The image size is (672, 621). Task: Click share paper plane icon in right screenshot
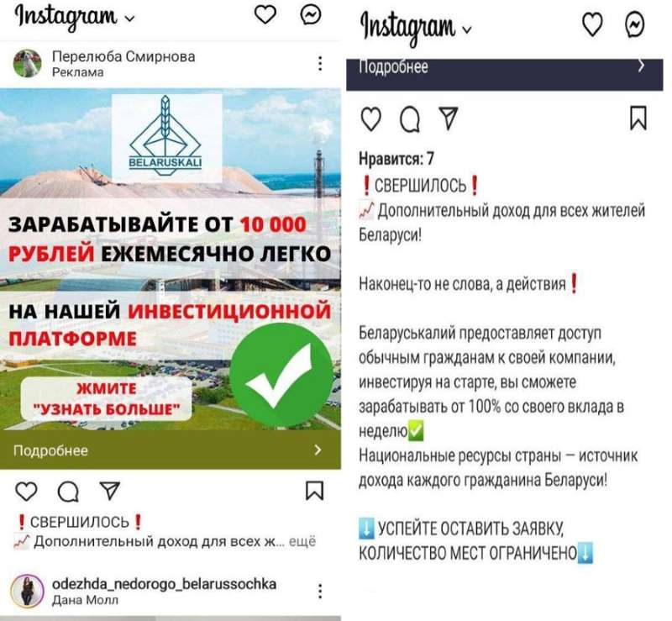449,118
